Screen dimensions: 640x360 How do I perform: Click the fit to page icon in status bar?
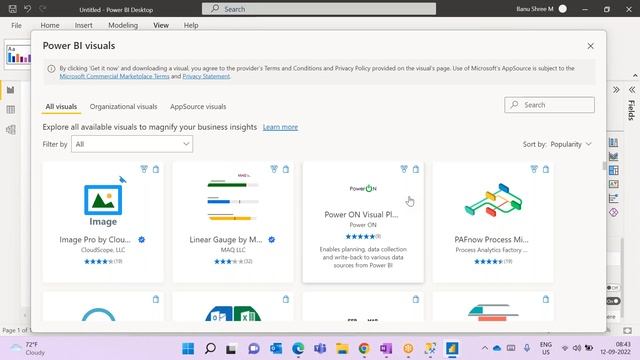627,330
